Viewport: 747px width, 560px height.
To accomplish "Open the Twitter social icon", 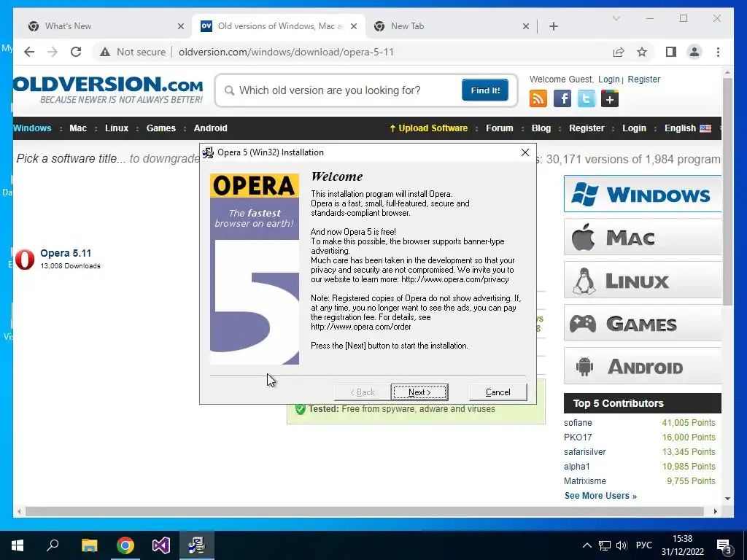I will (586, 99).
